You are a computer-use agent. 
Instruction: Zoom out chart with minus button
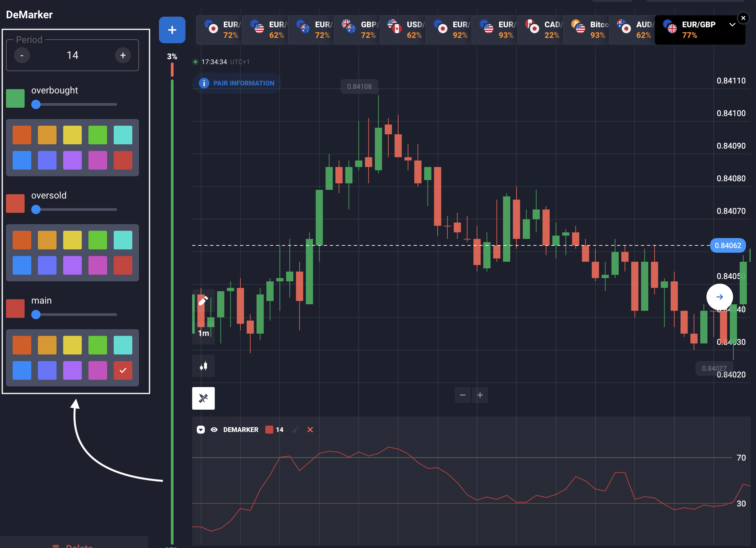pos(463,395)
